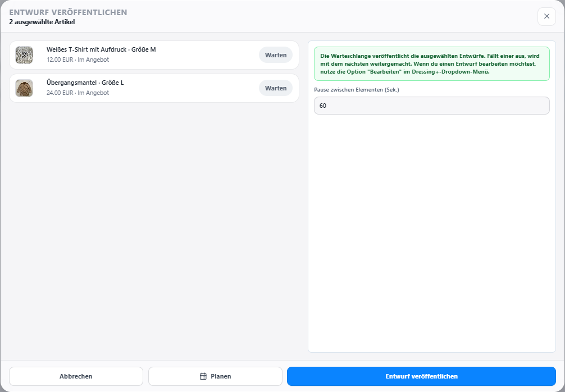Image resolution: width=565 pixels, height=392 pixels.
Task: Select the Weißes T-Shirt mit Aufdruck title
Action: 86,49
